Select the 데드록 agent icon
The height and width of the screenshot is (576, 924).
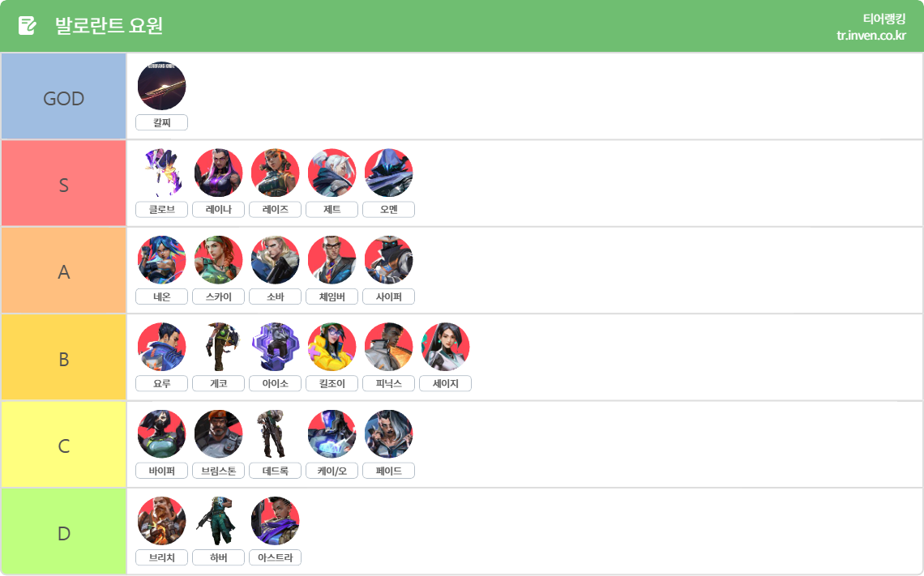click(x=276, y=434)
